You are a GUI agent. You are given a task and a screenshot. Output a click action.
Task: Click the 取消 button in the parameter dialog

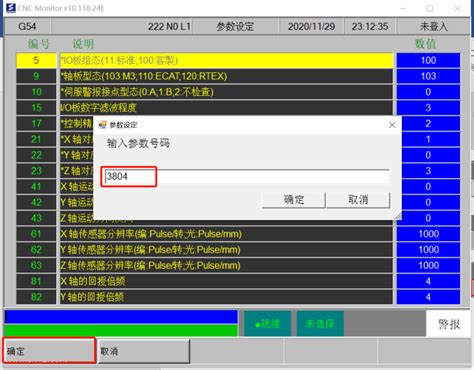pos(358,200)
